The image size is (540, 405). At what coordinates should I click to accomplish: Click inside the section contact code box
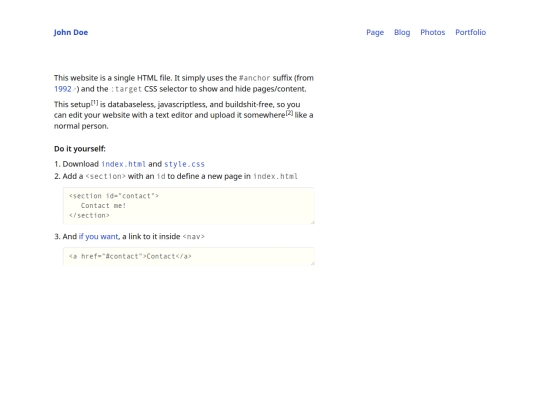[189, 206]
